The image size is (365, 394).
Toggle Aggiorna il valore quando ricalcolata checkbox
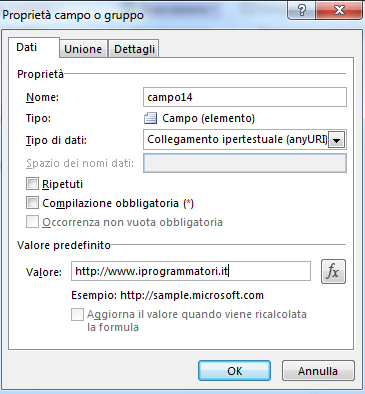tap(77, 314)
